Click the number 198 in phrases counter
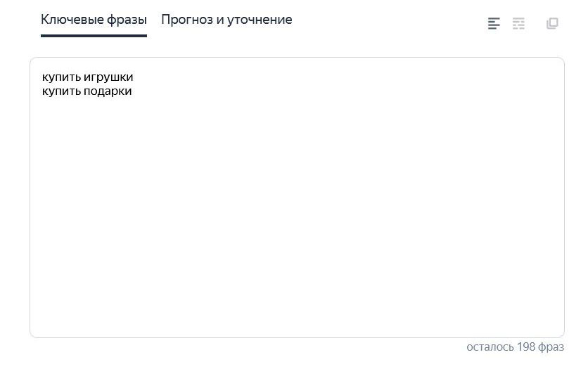Viewport: 588px width, 369px height. click(x=526, y=347)
